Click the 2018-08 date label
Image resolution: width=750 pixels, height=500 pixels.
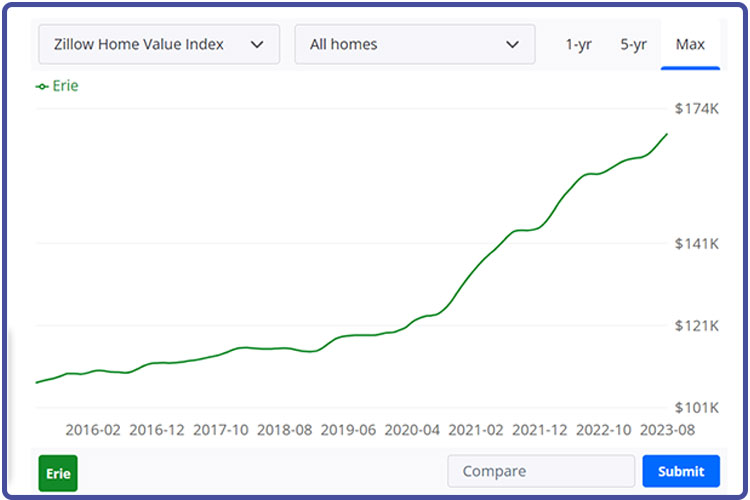(284, 430)
